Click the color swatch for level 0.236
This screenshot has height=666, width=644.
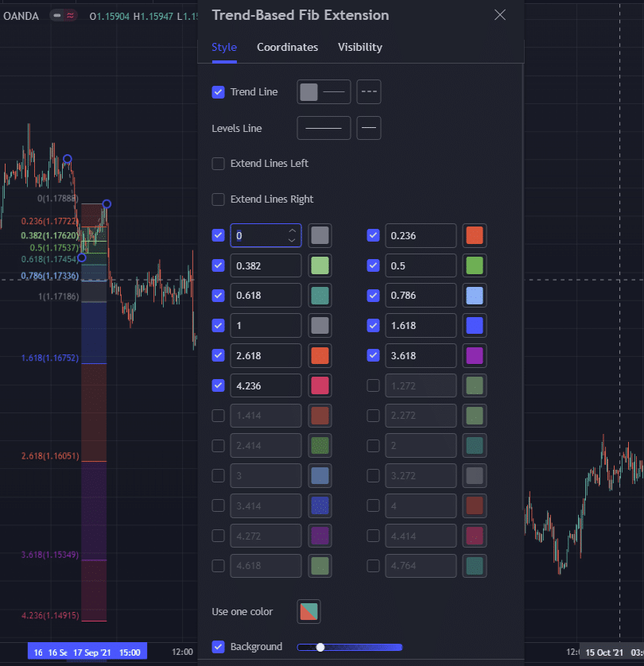coord(474,235)
